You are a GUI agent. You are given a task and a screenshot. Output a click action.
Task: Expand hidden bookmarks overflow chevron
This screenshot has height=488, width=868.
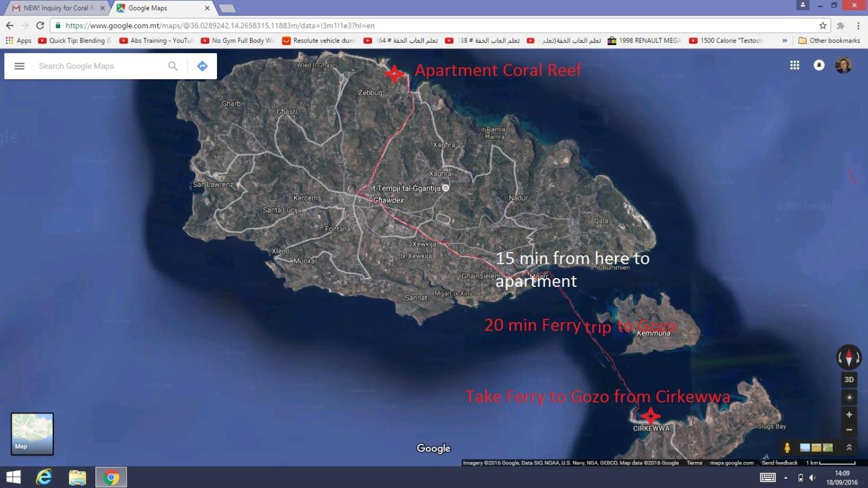click(x=784, y=41)
